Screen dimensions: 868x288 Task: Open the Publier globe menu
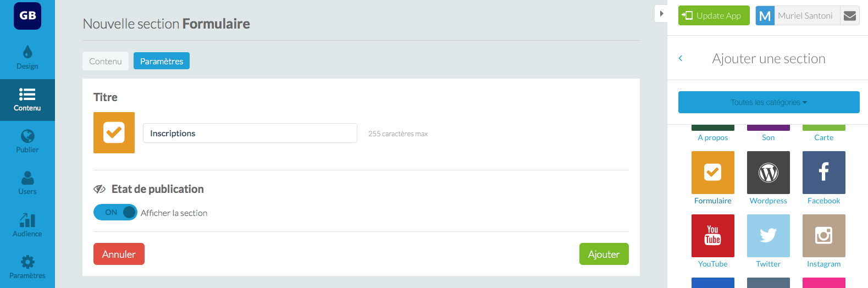(x=27, y=141)
